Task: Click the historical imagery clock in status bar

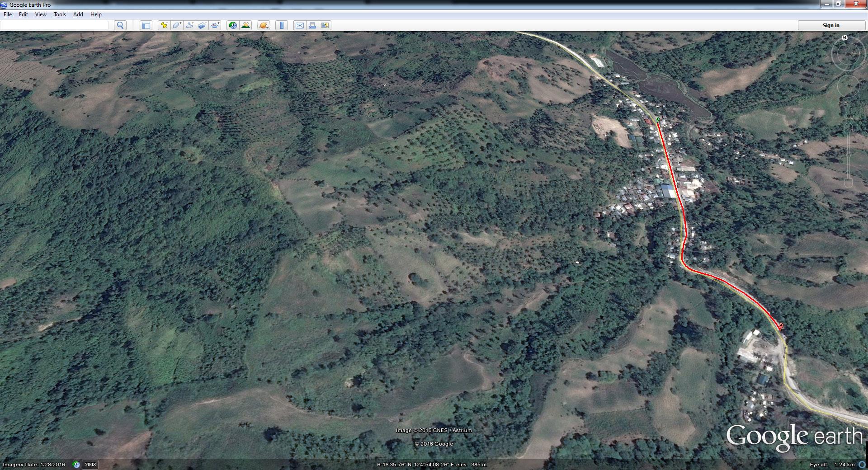Action: 76,465
